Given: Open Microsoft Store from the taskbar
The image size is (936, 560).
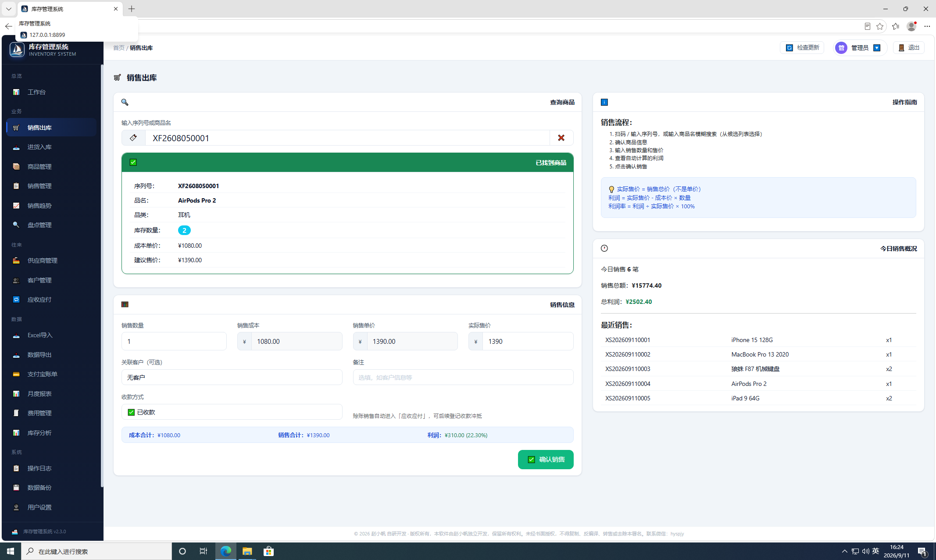Looking at the screenshot, I should tap(268, 551).
